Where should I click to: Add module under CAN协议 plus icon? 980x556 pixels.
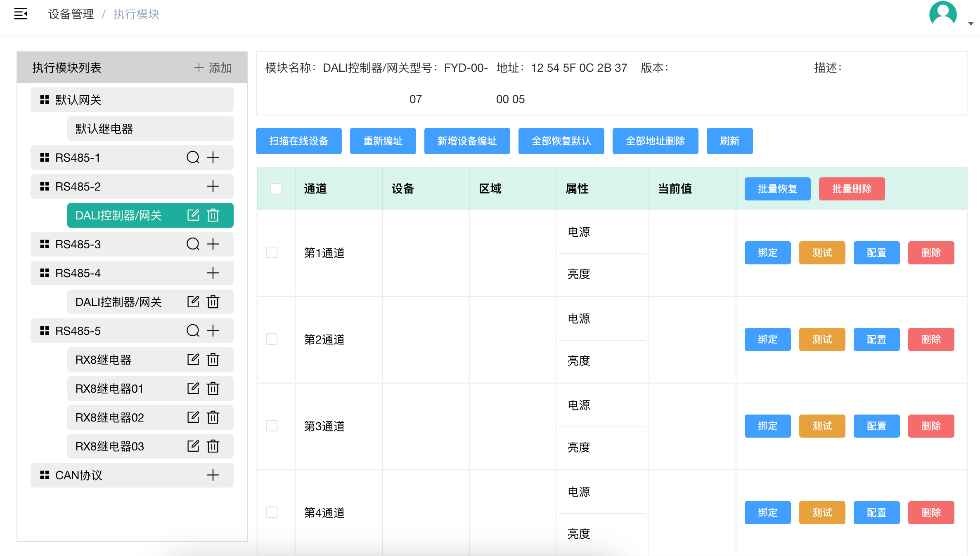tap(213, 475)
